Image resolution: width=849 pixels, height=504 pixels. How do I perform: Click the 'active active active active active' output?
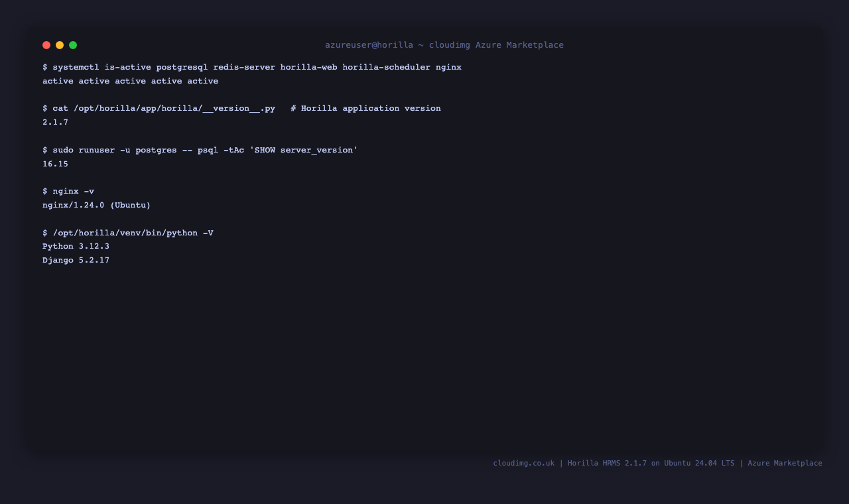[x=131, y=81]
